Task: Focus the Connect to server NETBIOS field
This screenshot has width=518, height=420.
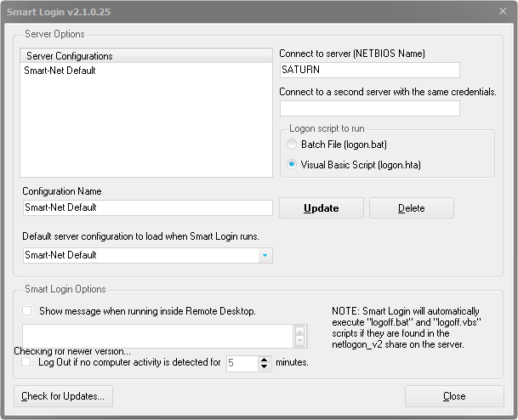Action: pyautogui.click(x=370, y=70)
